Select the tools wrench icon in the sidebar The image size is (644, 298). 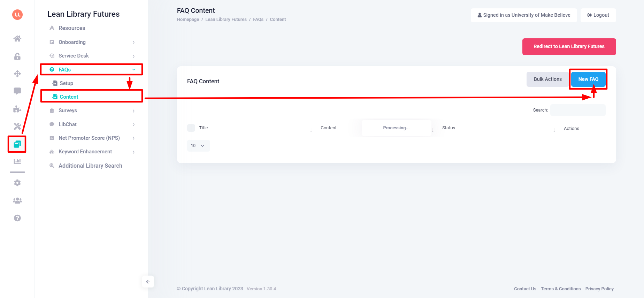pos(17,126)
